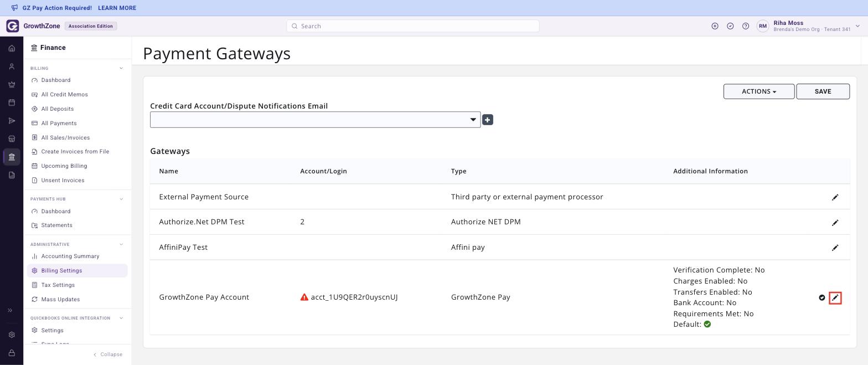Expand the user account menu chevron
The height and width of the screenshot is (365, 868).
pyautogui.click(x=857, y=26)
